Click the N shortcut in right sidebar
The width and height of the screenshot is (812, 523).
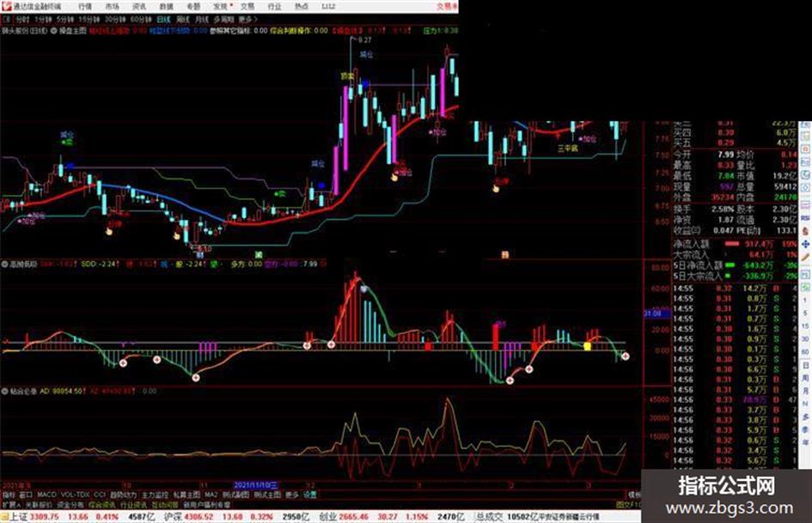(x=806, y=404)
